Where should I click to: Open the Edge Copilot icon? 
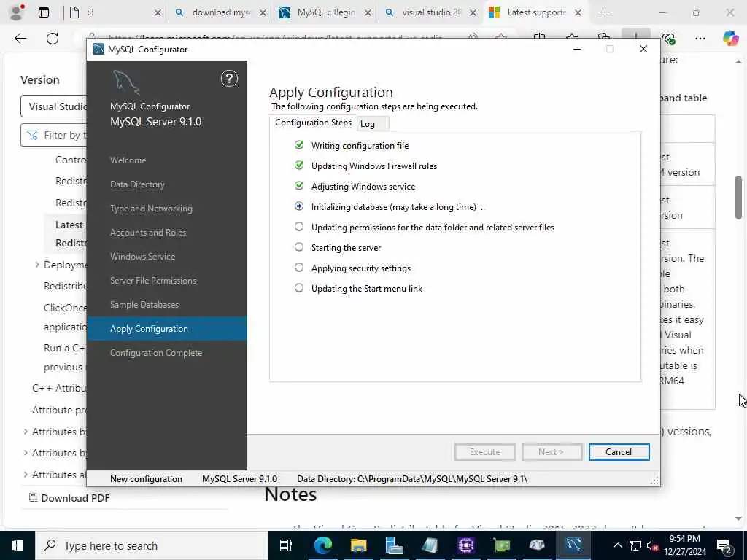730,39
